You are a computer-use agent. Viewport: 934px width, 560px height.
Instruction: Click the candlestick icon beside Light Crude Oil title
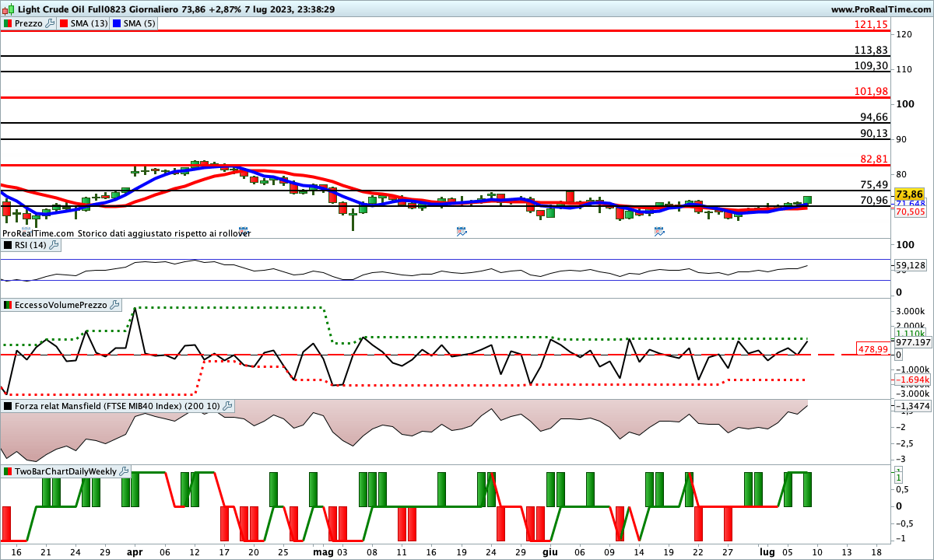(8, 9)
